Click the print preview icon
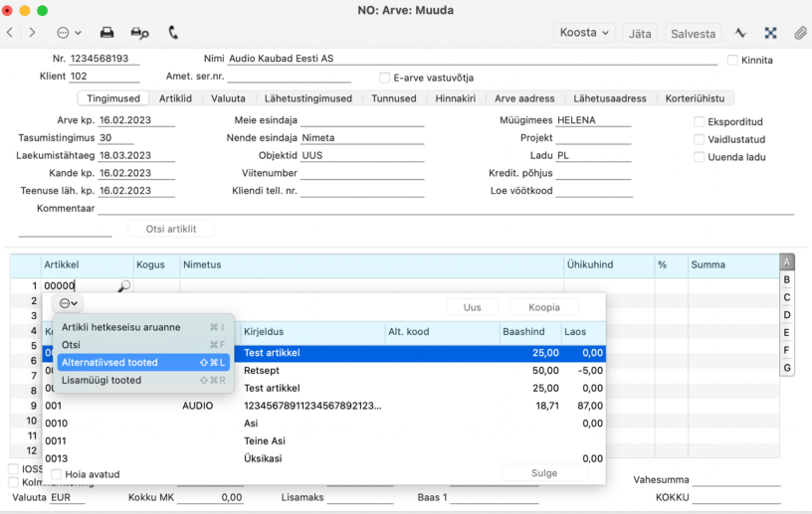812x514 pixels. click(x=139, y=33)
